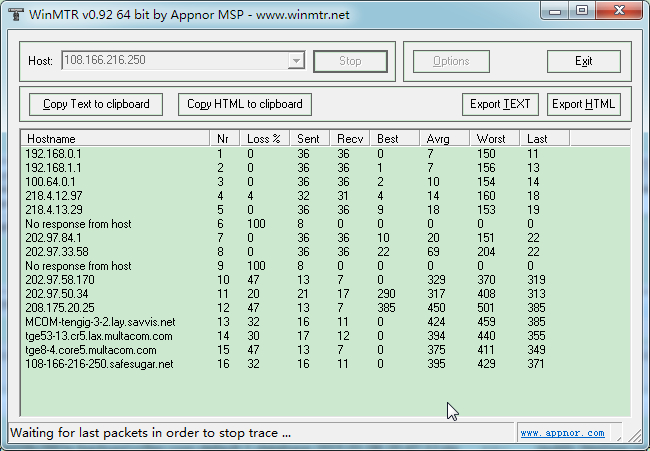Open the Options dialog button
650x451 pixels.
451,61
